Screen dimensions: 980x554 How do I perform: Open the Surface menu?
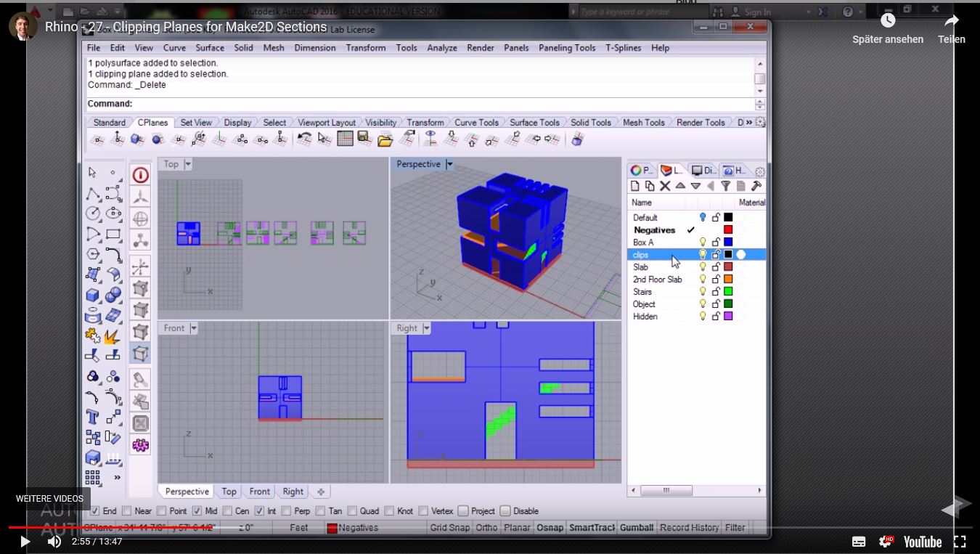[210, 48]
